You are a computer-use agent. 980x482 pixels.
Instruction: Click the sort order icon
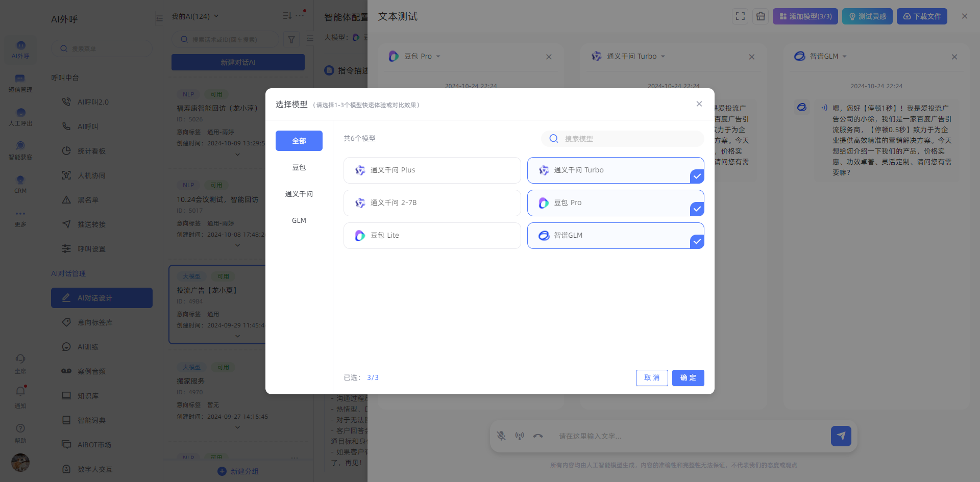pos(287,16)
